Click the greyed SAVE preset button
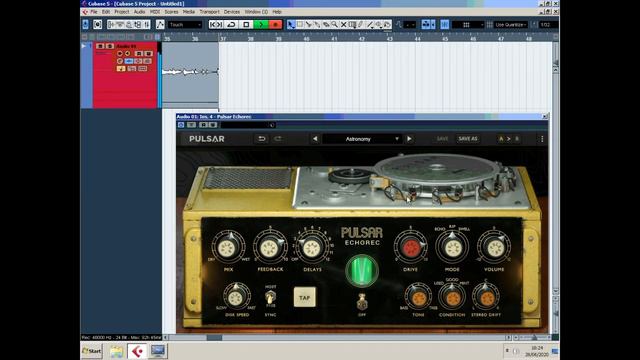The image size is (640, 360). pos(442,139)
